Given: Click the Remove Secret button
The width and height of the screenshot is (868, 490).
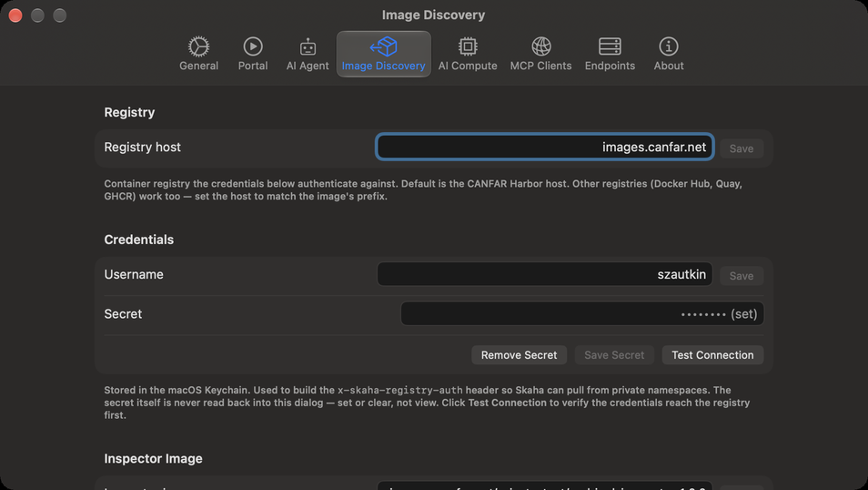Looking at the screenshot, I should point(519,355).
